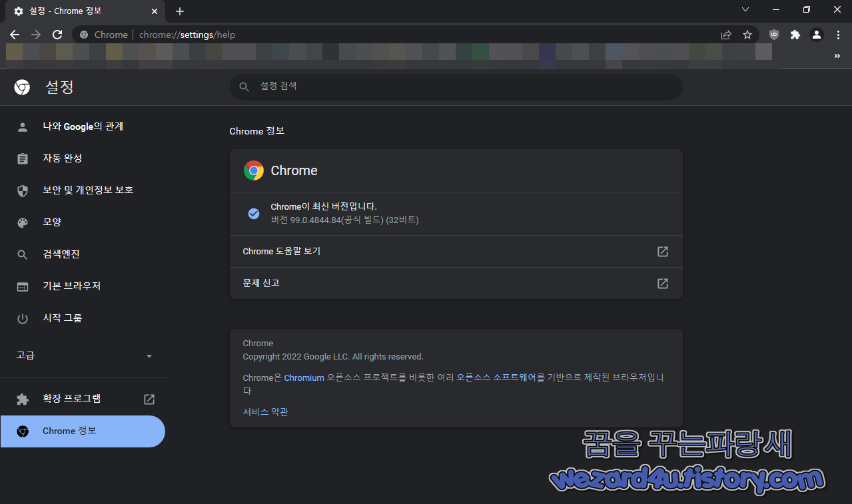Image resolution: width=852 pixels, height=504 pixels.
Task: Click the magnifier icon in settings search
Action: 244,87
